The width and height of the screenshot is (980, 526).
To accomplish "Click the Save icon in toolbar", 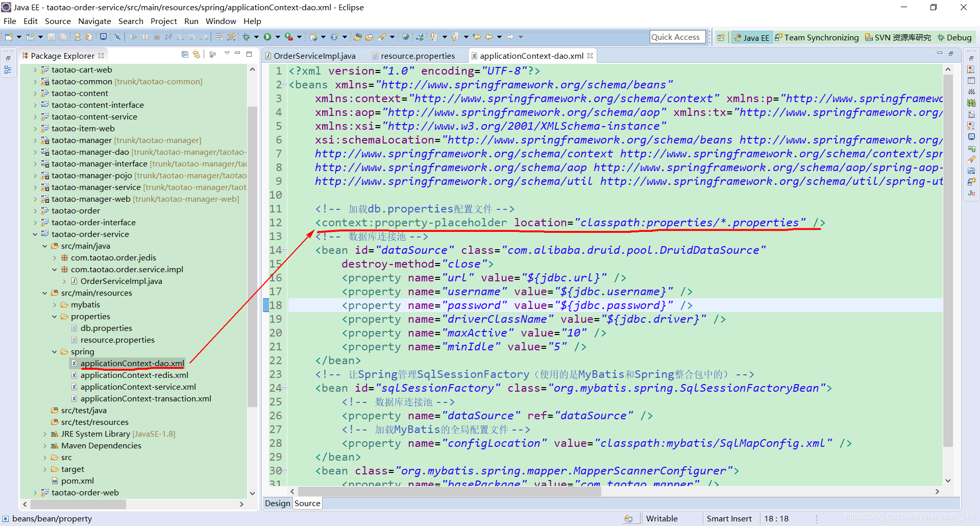I will coord(51,37).
